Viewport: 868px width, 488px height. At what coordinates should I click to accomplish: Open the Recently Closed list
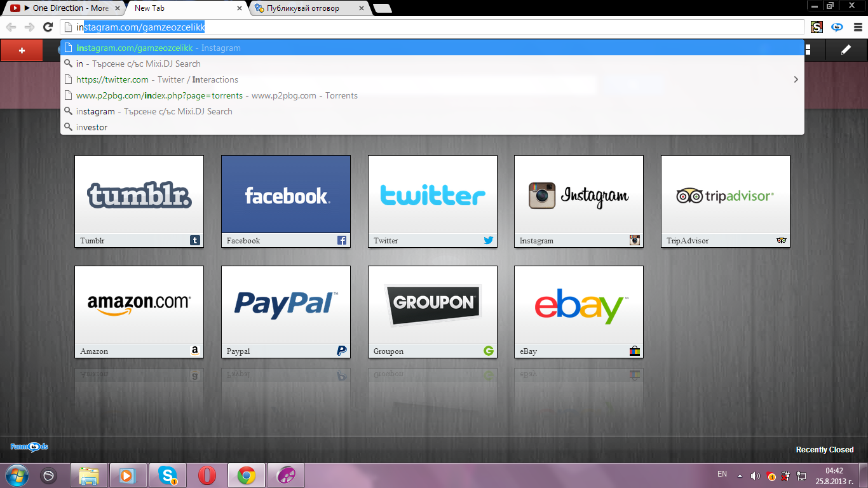click(825, 450)
